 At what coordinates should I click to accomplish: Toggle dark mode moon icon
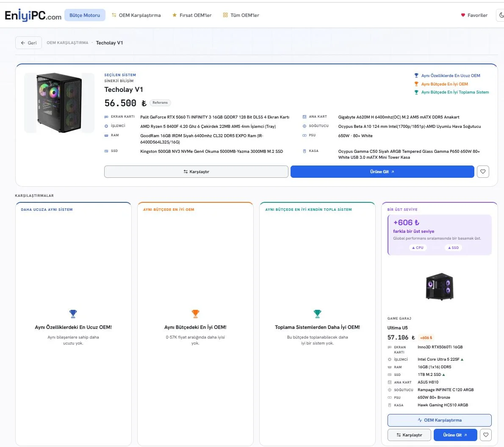tap(501, 15)
